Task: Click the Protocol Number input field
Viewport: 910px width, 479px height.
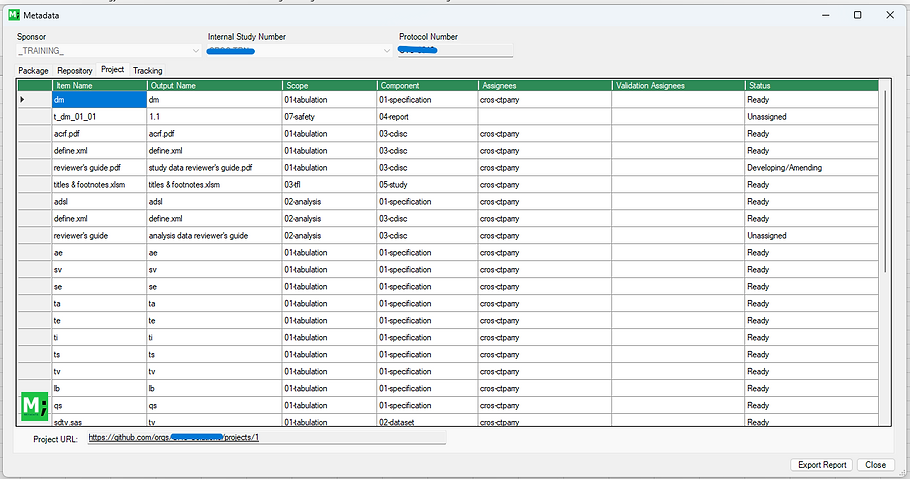Action: pos(456,51)
